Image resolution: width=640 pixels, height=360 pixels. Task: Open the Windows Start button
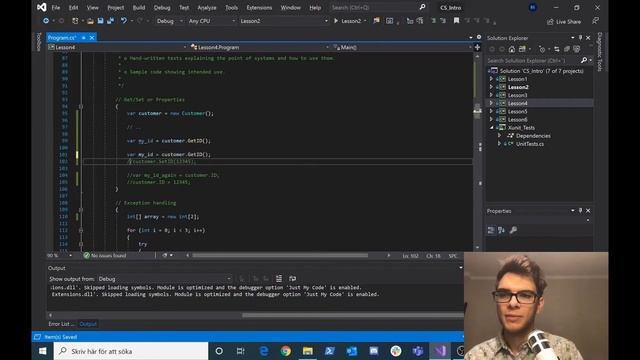click(42, 351)
